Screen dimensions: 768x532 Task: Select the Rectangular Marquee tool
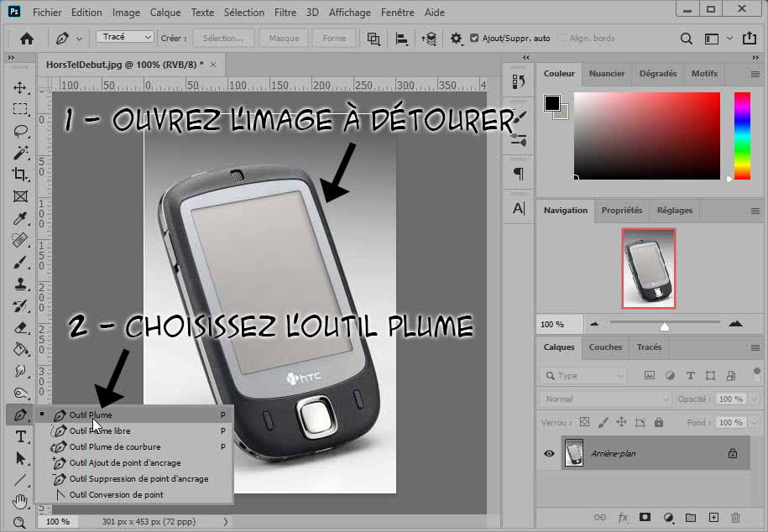[20, 109]
